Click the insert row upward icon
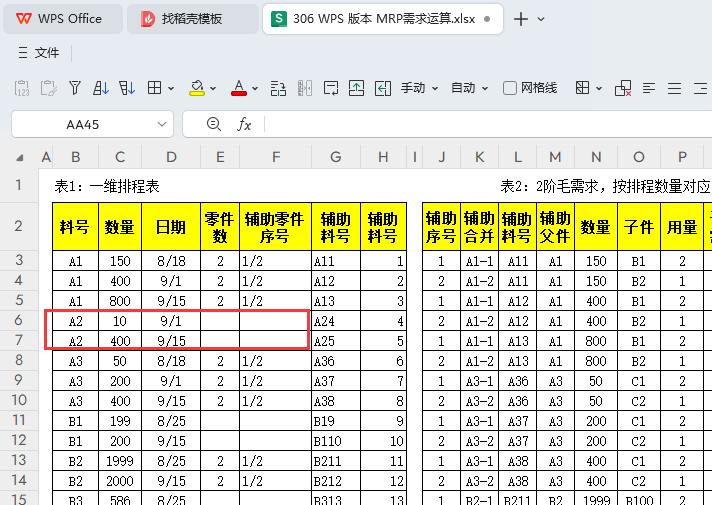 pos(356,88)
